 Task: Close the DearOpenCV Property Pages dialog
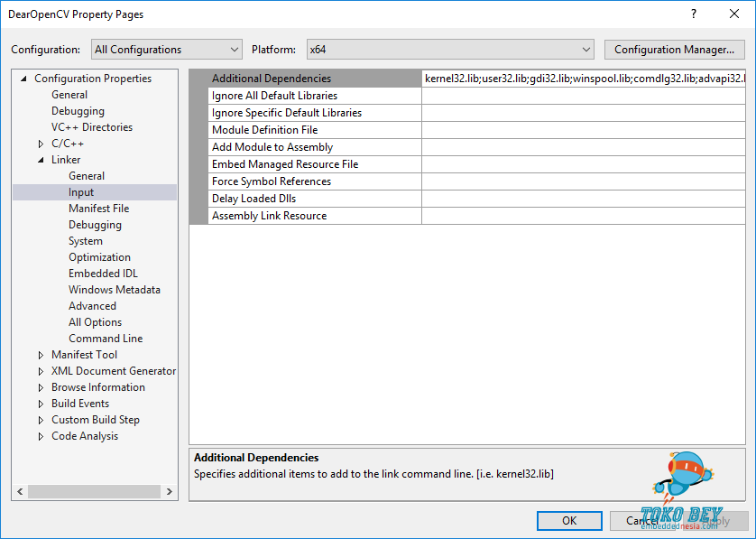pyautogui.click(x=733, y=14)
